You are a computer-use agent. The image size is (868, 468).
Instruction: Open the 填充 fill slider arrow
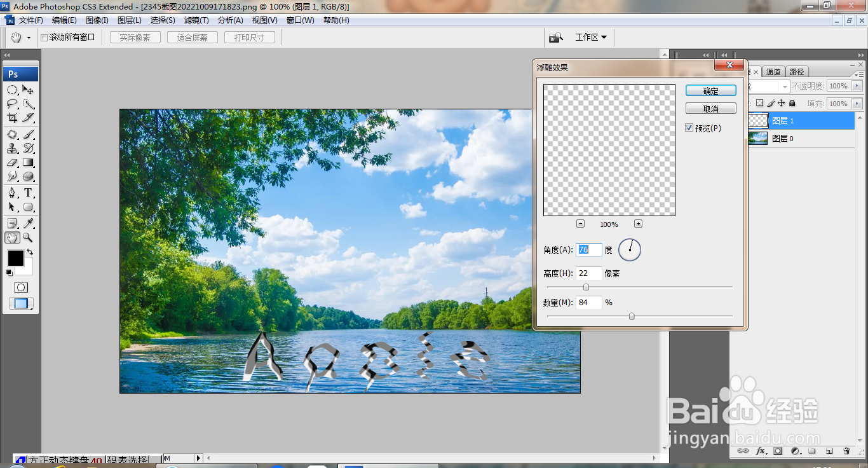tap(857, 103)
